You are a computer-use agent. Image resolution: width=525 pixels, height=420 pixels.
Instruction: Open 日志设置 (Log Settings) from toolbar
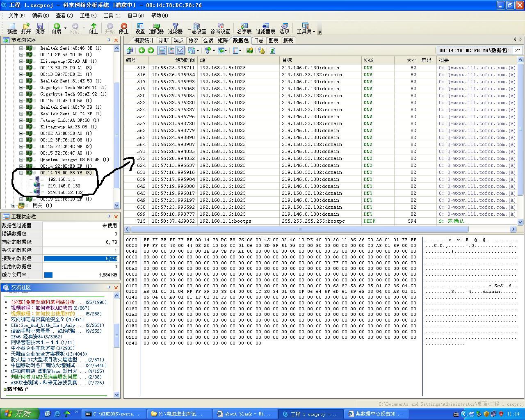coord(196,28)
